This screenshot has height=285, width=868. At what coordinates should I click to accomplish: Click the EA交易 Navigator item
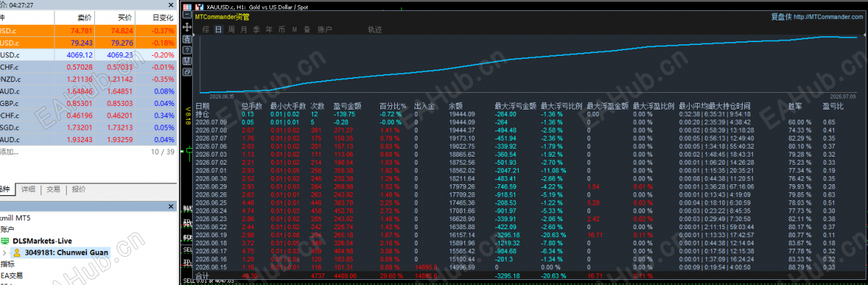(x=12, y=275)
